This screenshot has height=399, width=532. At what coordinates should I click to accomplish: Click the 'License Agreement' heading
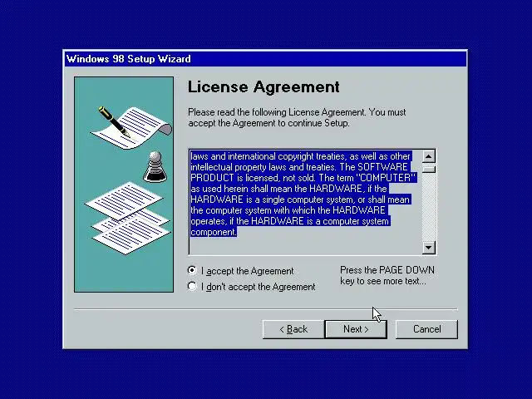click(264, 86)
